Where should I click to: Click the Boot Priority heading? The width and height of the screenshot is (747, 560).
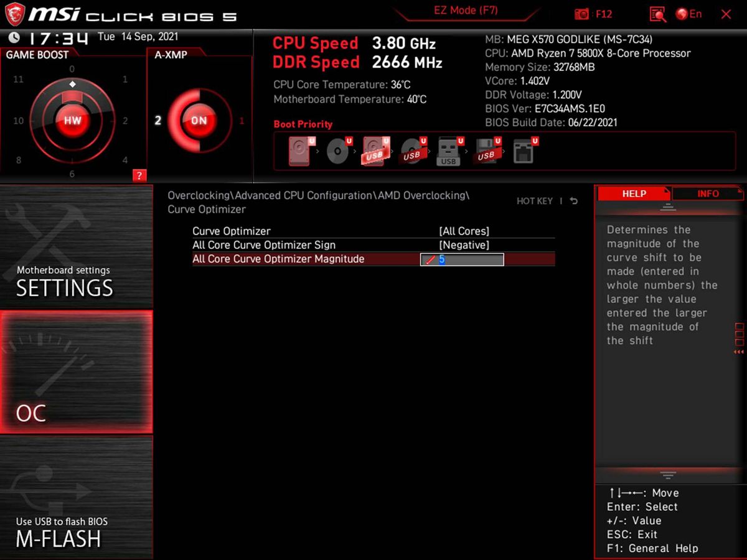tap(303, 124)
